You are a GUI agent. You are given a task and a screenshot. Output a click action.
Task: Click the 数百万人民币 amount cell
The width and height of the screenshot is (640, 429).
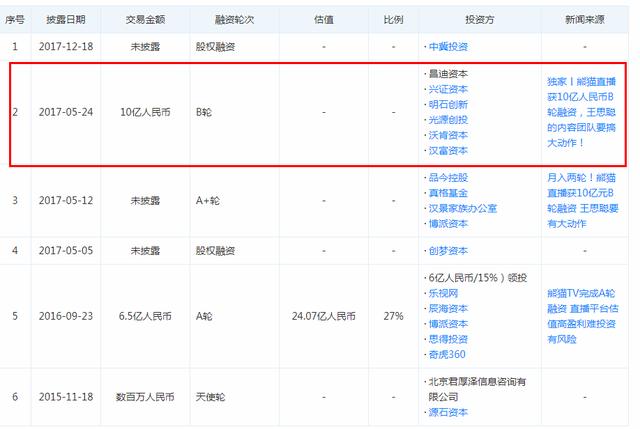(x=145, y=397)
